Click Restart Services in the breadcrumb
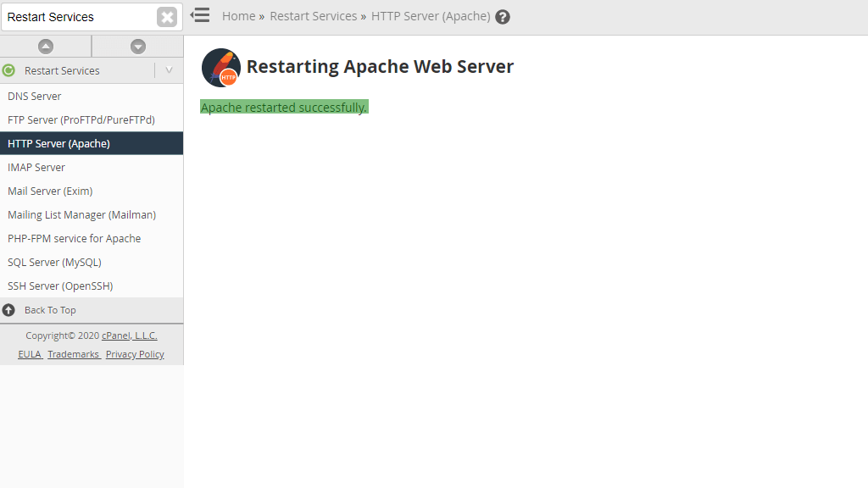 coord(314,17)
